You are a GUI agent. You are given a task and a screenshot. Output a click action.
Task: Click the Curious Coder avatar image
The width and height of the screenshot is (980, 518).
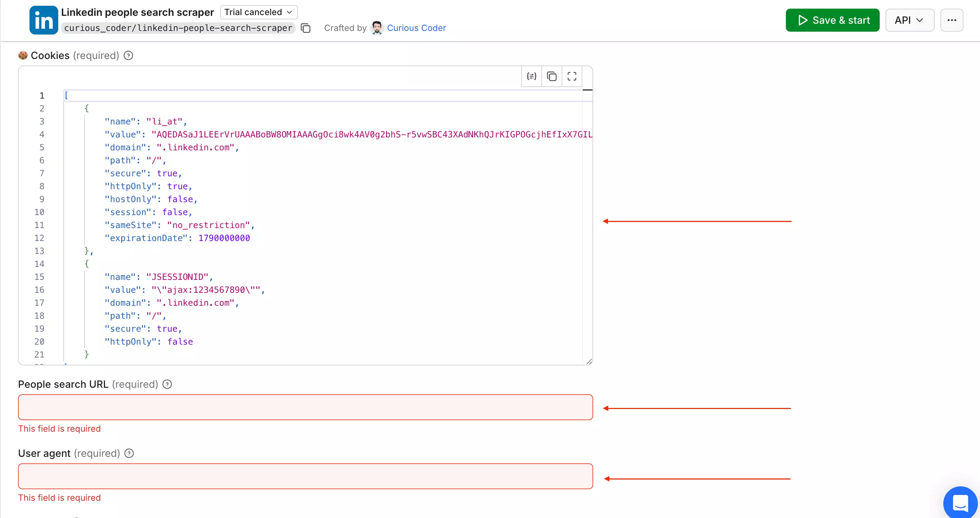click(377, 28)
